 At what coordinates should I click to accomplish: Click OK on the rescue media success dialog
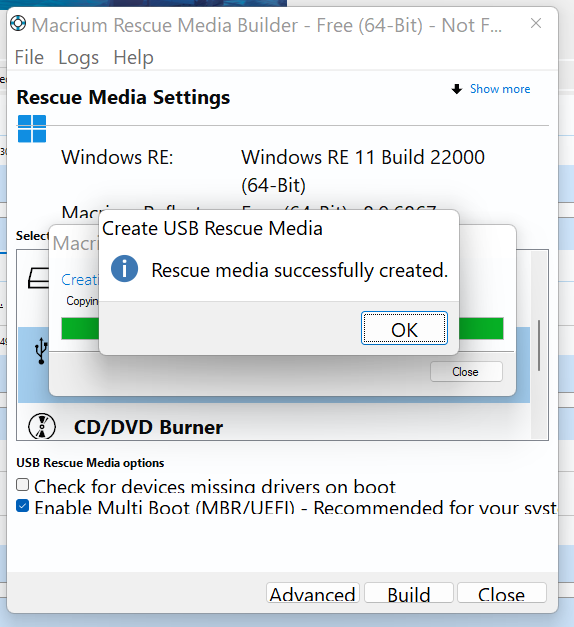click(404, 328)
